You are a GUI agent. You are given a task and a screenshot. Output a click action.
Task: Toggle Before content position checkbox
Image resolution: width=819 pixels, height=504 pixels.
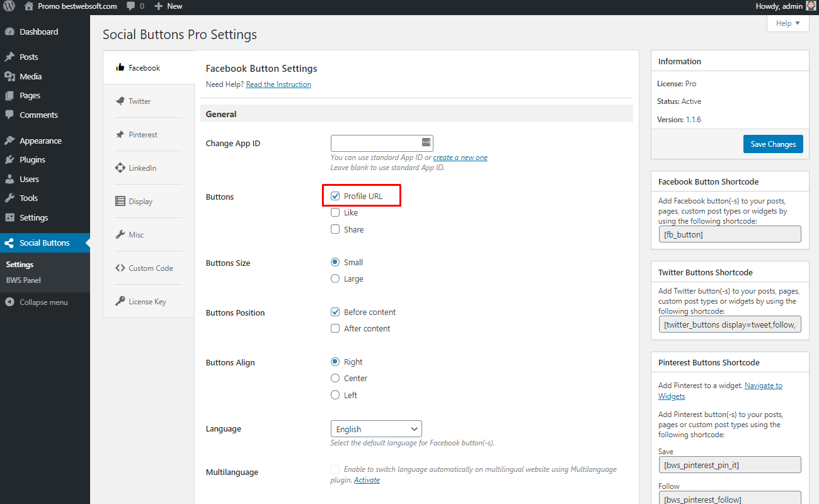[x=335, y=312]
